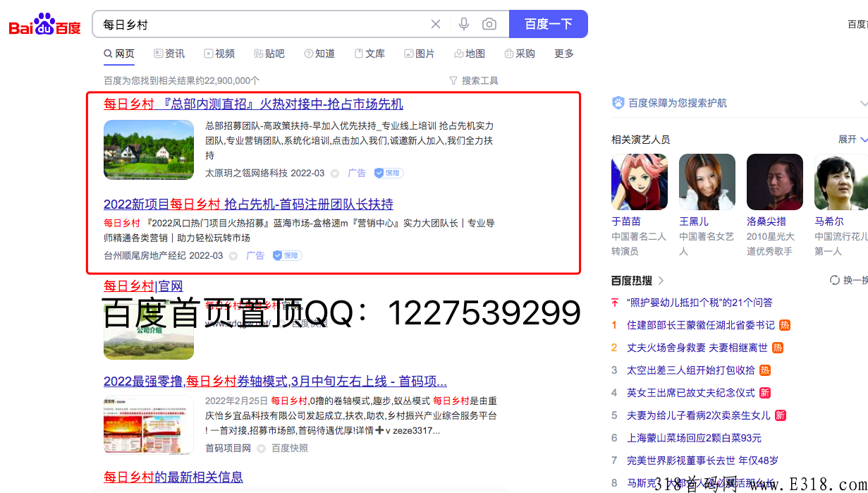Image resolution: width=868 pixels, height=493 pixels.
Task: Click 马希尔 portrait thumbnail
Action: [x=841, y=182]
